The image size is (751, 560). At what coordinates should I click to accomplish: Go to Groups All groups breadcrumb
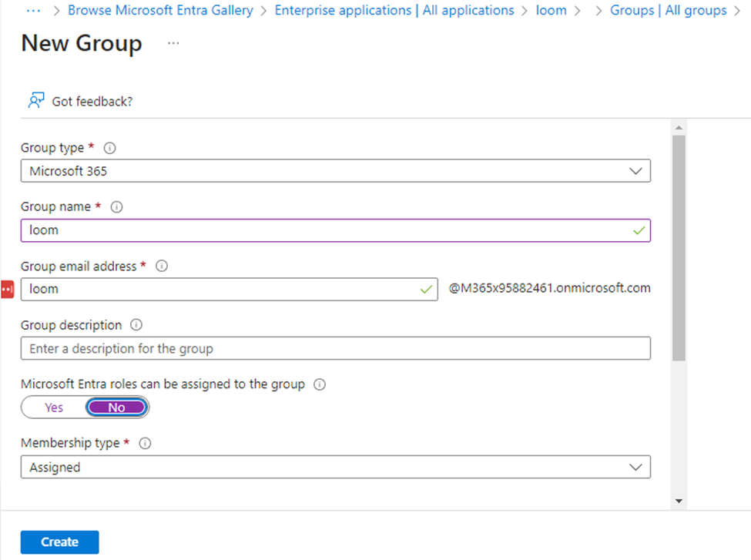pyautogui.click(x=668, y=10)
